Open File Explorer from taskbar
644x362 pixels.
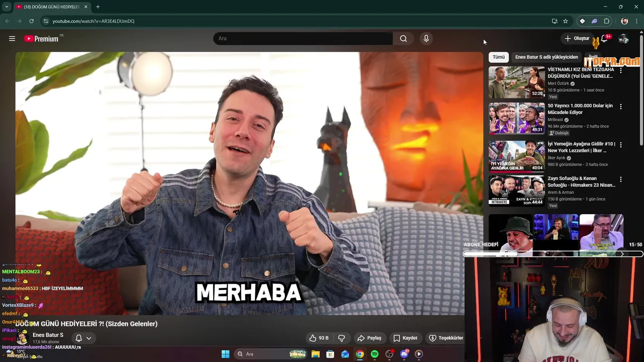point(315,354)
